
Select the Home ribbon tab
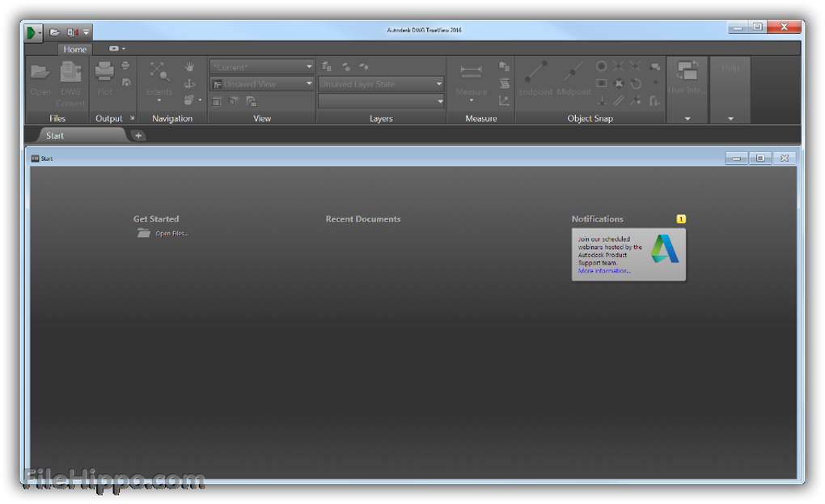75,49
